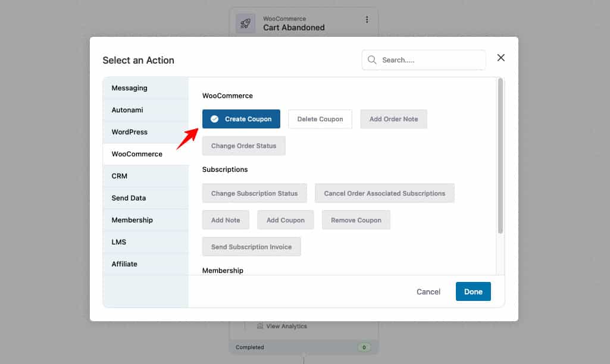The width and height of the screenshot is (610, 364).
Task: Choose the Add Note subscription action
Action: point(226,220)
